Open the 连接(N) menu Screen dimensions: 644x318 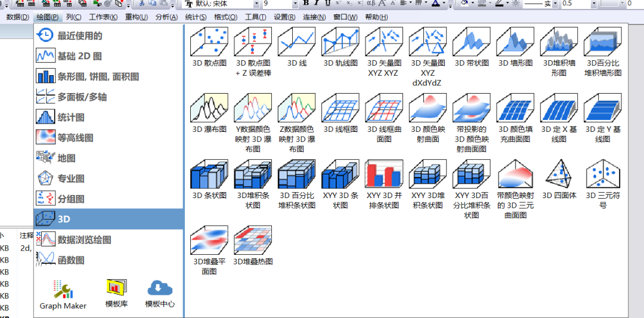(x=314, y=17)
